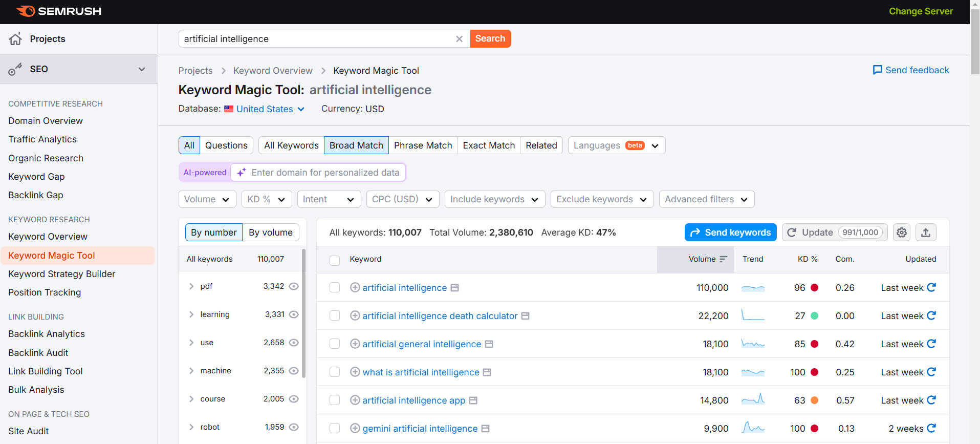Refresh the 'artificial general intelligence' row
The width and height of the screenshot is (980, 444).
click(x=931, y=344)
